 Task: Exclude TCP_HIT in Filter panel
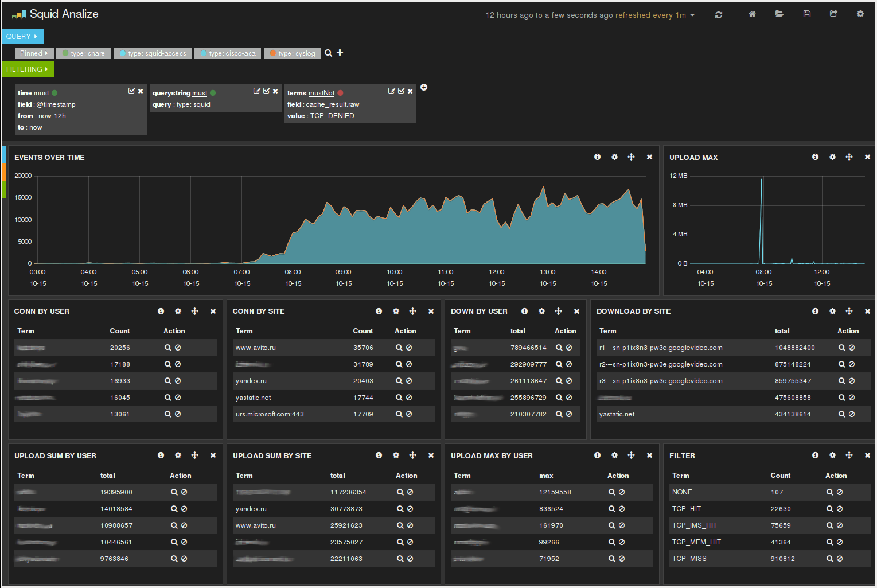840,509
